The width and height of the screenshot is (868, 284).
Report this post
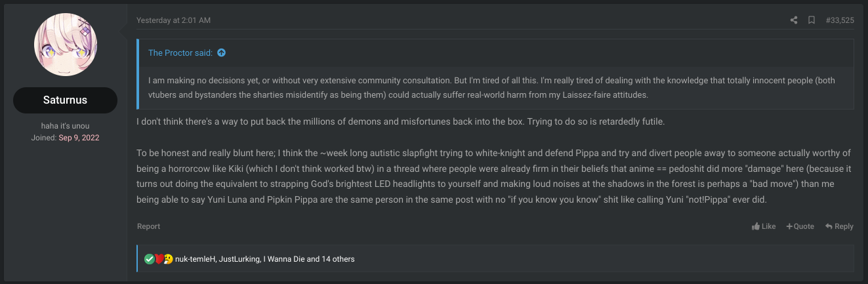[x=148, y=226]
